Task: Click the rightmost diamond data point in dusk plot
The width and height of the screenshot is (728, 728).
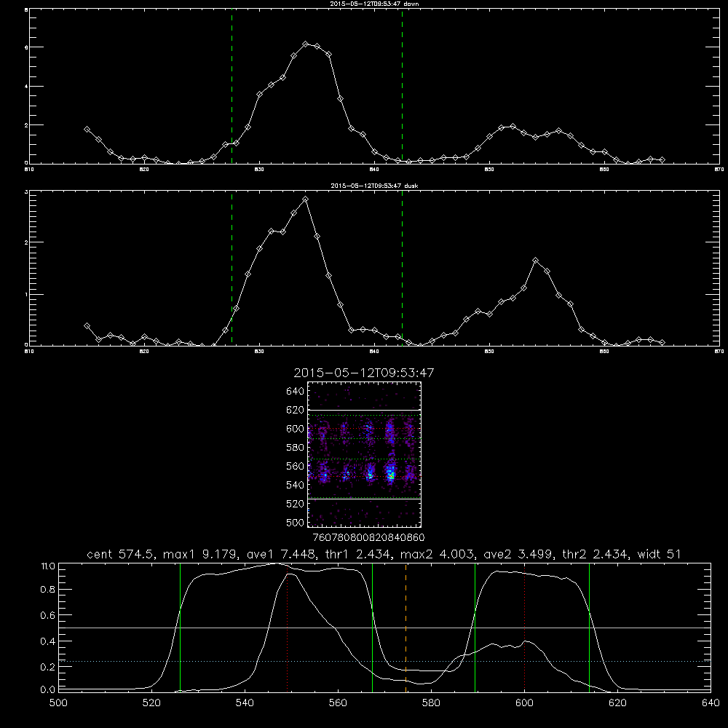Action: 662,342
